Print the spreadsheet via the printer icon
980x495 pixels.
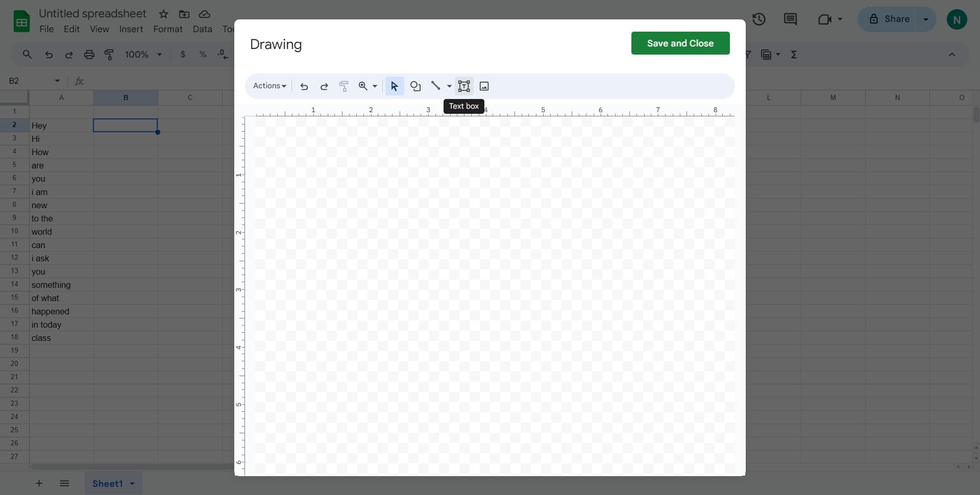coord(89,54)
